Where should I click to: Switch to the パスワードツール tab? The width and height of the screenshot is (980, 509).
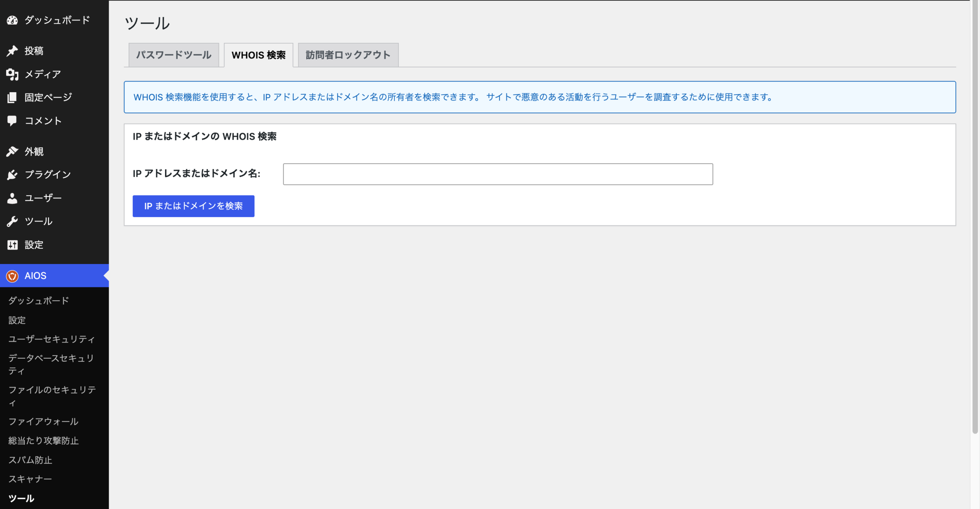point(174,55)
